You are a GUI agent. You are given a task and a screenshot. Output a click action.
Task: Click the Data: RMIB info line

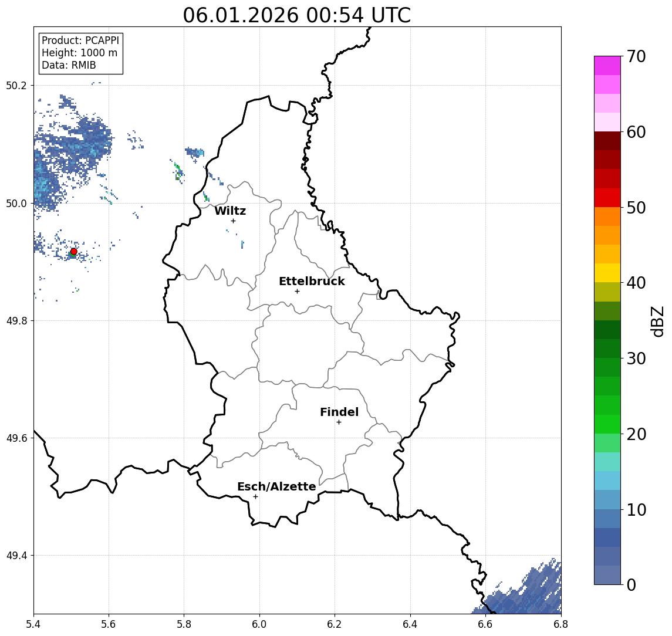(69, 65)
